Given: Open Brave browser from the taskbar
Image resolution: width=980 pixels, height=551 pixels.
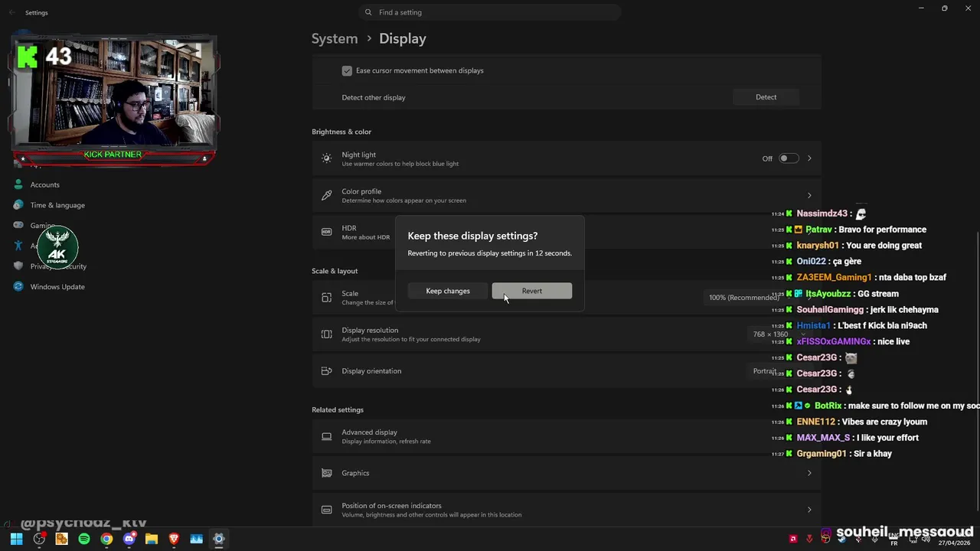Looking at the screenshot, I should (174, 539).
